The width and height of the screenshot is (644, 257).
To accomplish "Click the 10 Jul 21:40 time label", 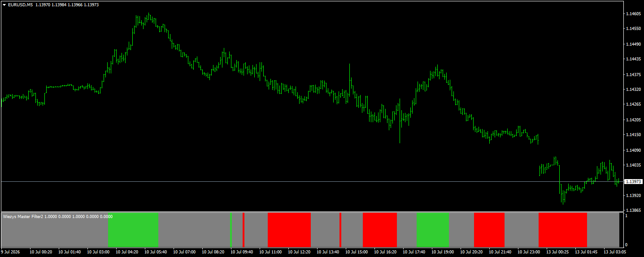I will (500, 252).
